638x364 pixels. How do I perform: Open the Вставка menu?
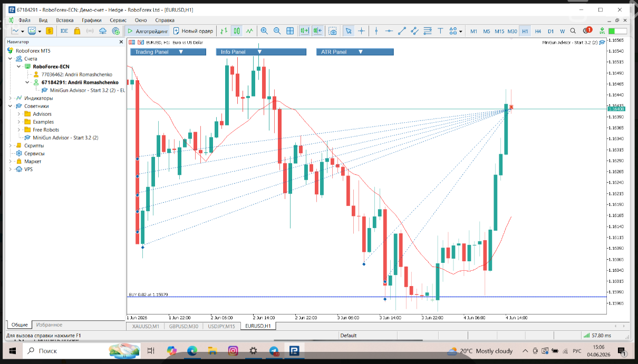click(x=64, y=20)
